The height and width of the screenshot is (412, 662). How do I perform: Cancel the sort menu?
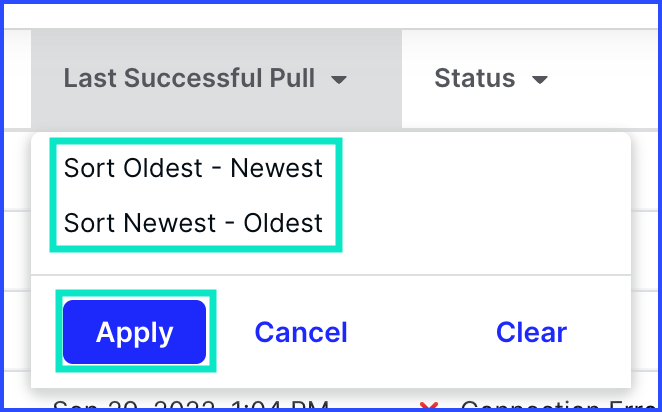(x=301, y=332)
